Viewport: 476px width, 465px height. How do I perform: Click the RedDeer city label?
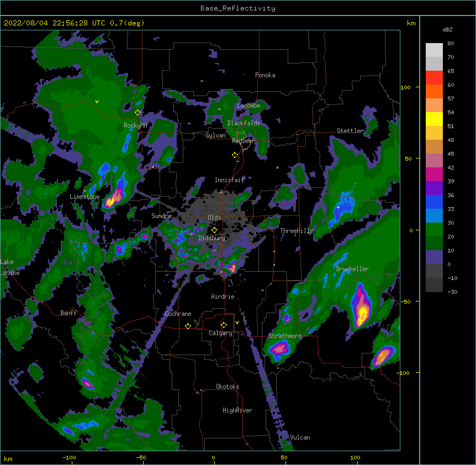[244, 141]
